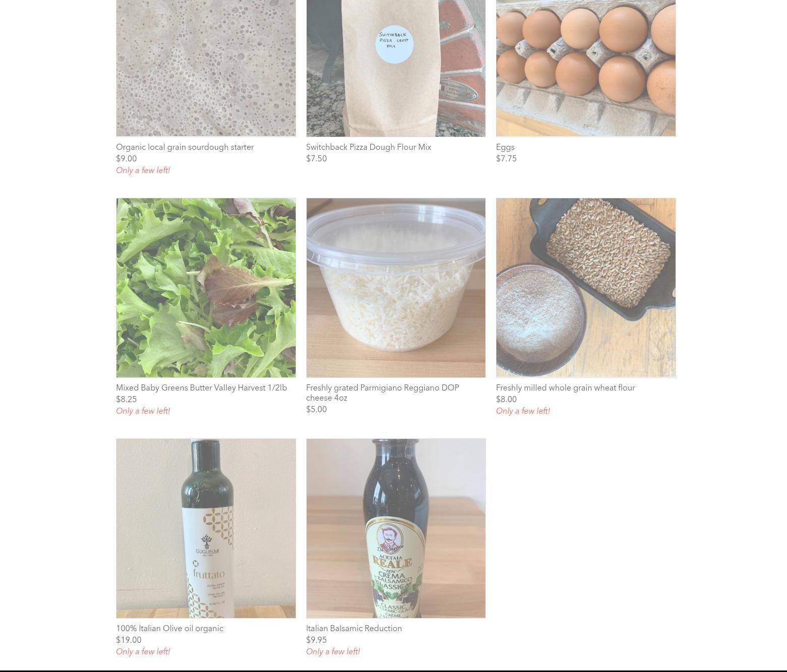Open the sourdough starter product image
787x672 pixels.
pyautogui.click(x=206, y=68)
